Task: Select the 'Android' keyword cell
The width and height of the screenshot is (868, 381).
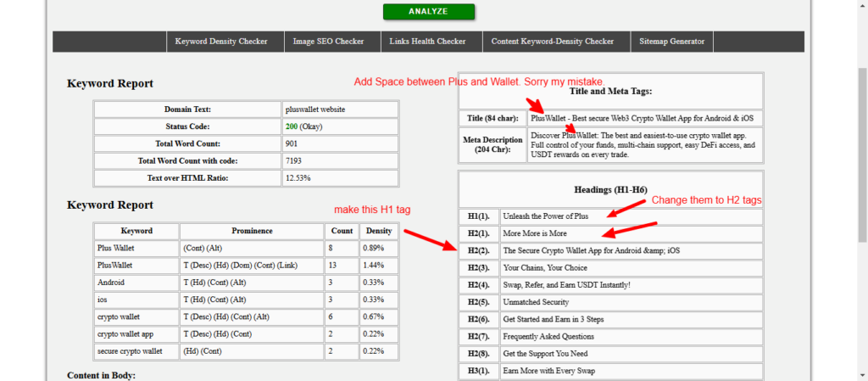Action: pos(136,283)
